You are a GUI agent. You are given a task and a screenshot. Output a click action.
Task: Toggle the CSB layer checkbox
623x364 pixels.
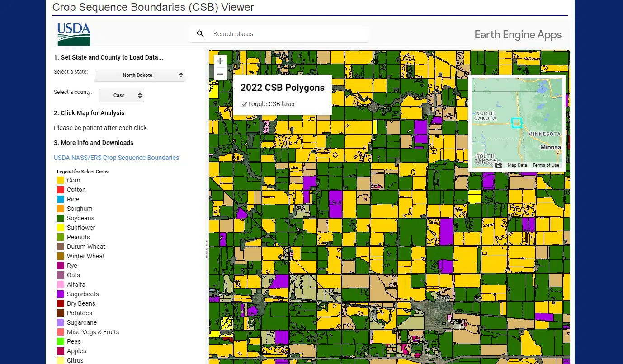[x=244, y=104]
